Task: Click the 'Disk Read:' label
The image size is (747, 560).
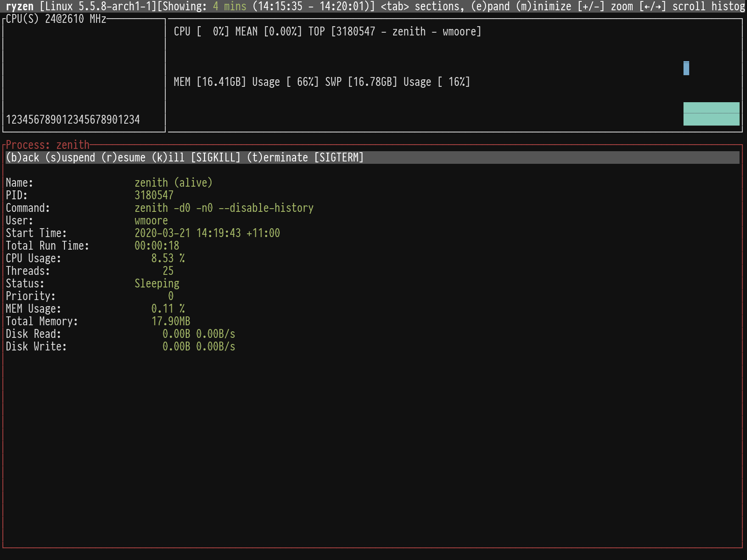Action: click(34, 334)
